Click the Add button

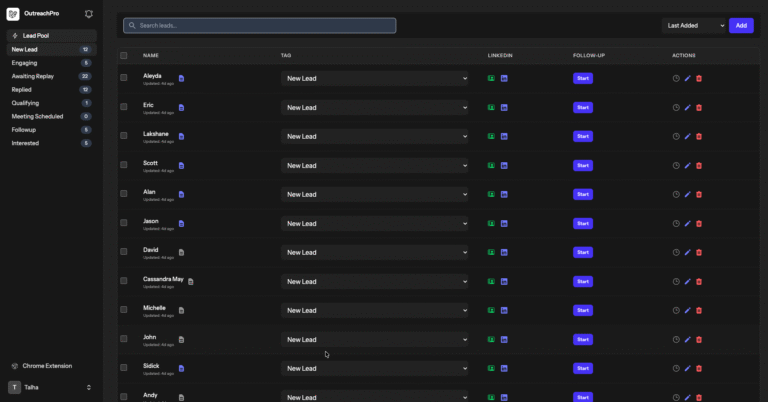pos(741,25)
